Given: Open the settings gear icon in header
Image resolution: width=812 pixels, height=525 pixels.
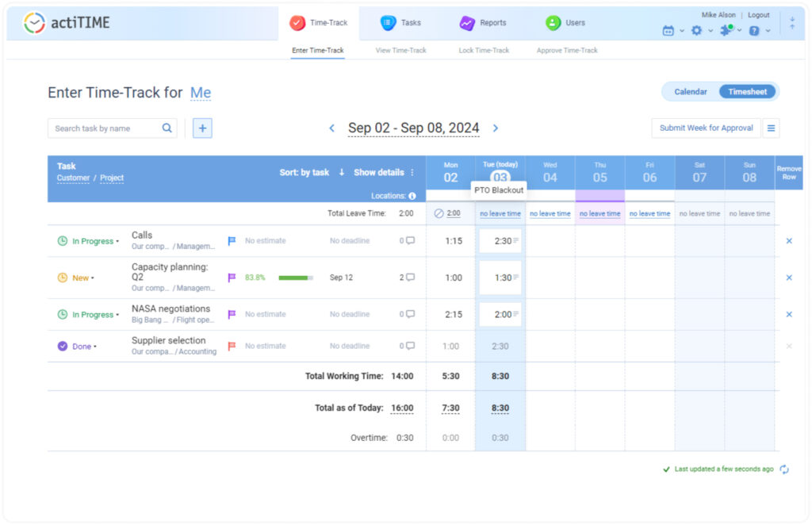Looking at the screenshot, I should click(x=696, y=30).
